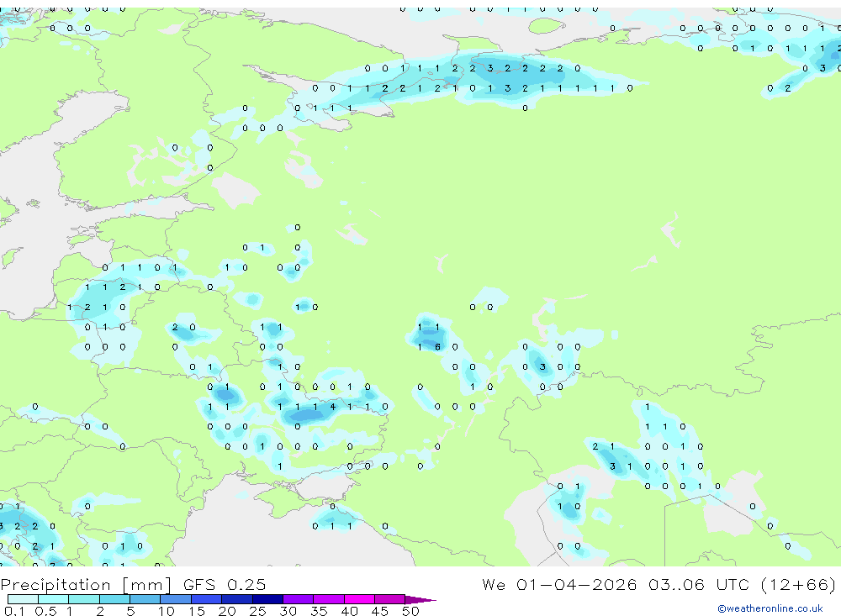The image size is (841, 616).
Task: Click the "03..06 UTC" time label
Action: click(699, 584)
